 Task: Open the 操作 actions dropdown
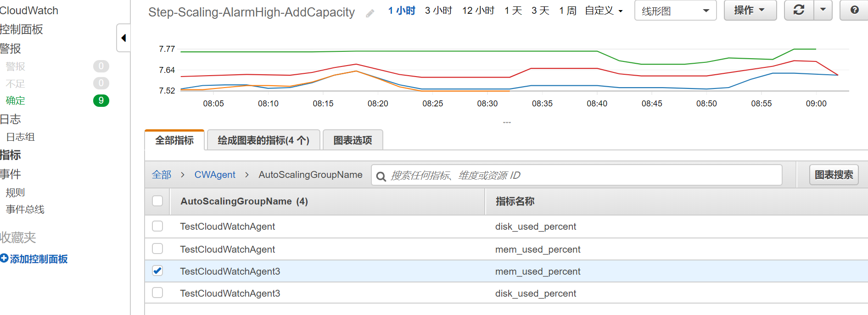[750, 10]
